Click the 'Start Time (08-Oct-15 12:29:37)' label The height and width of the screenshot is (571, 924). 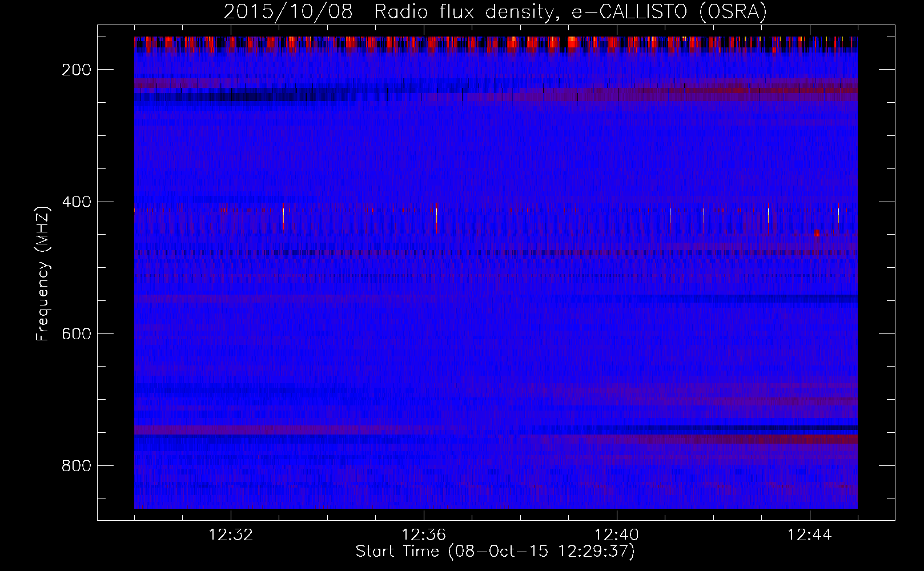pos(495,552)
